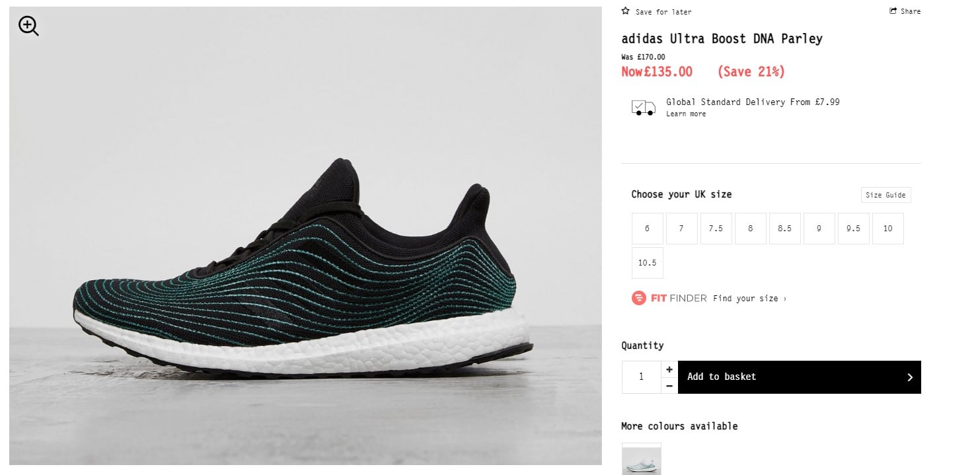Click the arrow on the Add to basket button

point(909,377)
